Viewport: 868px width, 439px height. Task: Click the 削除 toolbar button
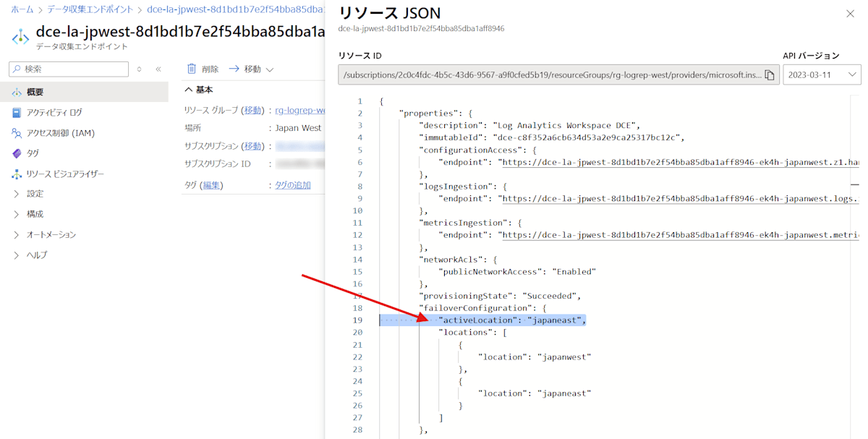pyautogui.click(x=203, y=69)
